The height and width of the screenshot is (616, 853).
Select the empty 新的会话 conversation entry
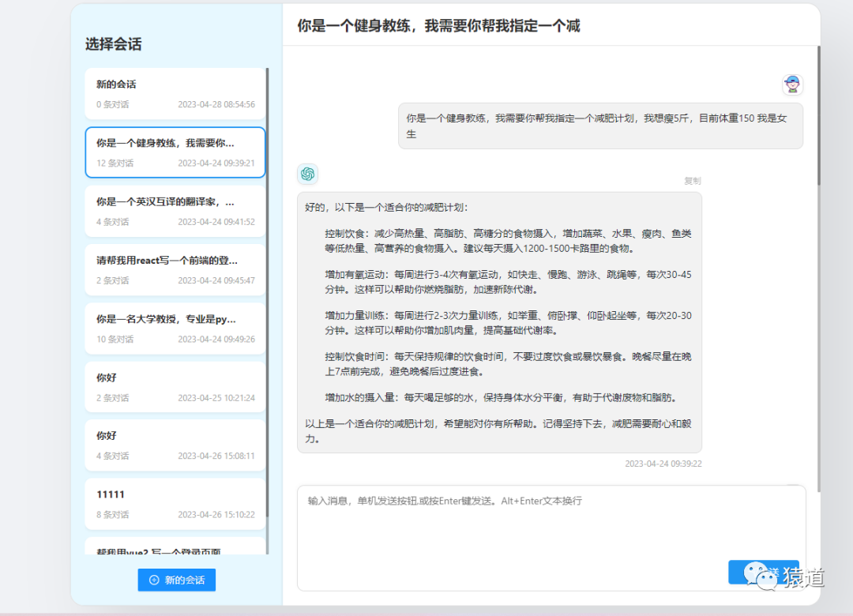click(x=175, y=92)
